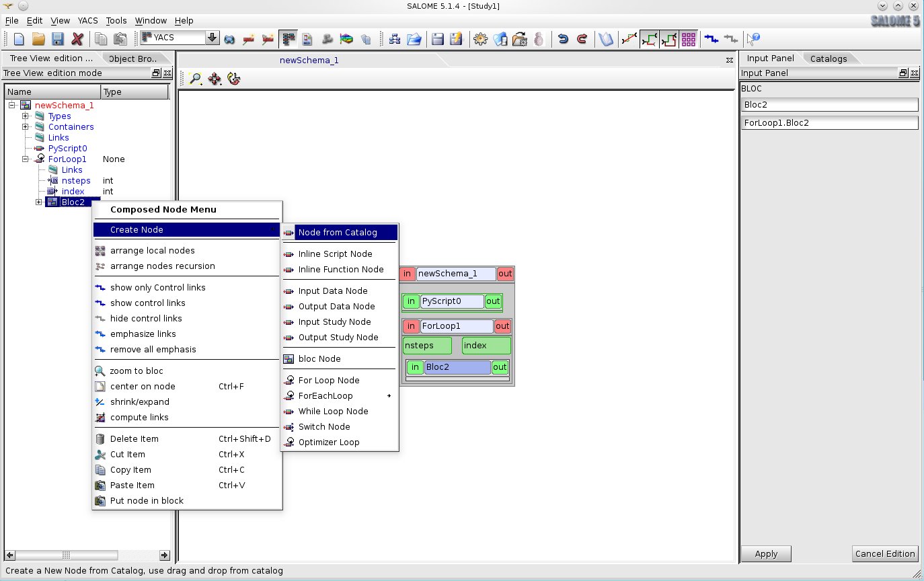Click the red X Close icon
Viewport: 924px width, 581px height.
tap(77, 39)
